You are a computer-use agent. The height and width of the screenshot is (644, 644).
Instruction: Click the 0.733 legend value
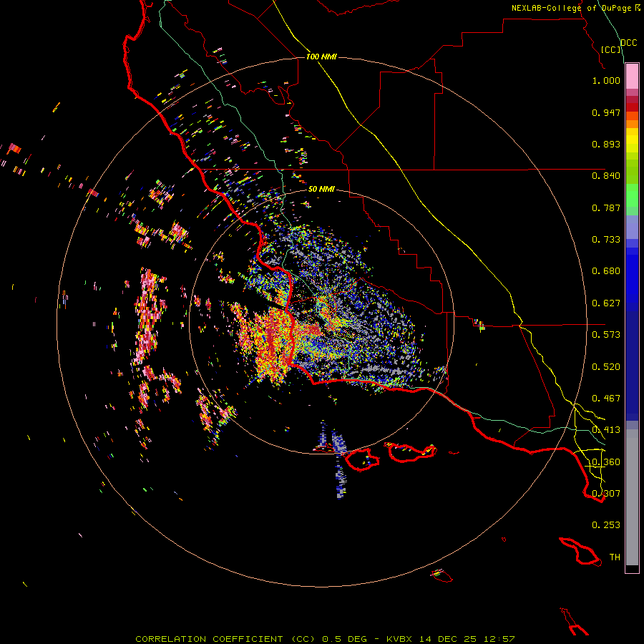coord(606,240)
